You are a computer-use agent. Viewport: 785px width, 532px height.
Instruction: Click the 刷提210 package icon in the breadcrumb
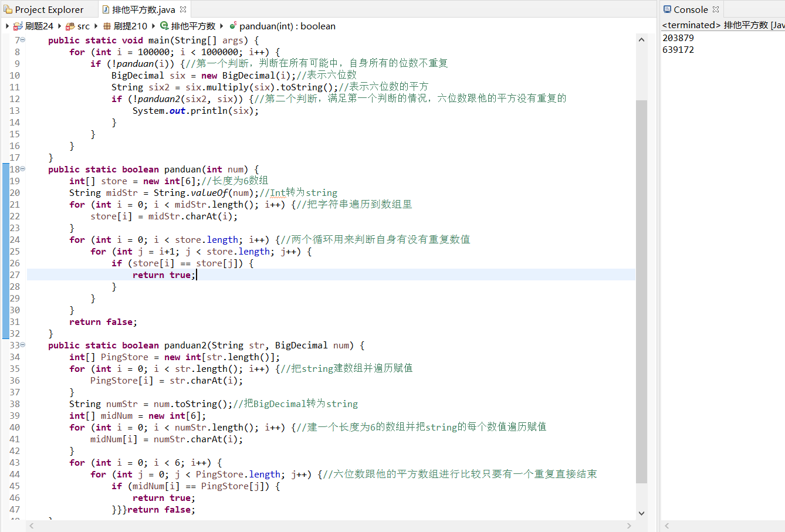pos(107,26)
